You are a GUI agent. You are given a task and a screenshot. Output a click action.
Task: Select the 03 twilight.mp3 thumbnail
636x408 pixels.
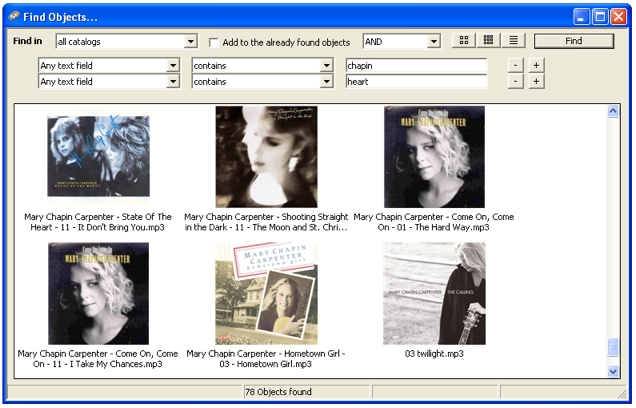click(x=434, y=294)
